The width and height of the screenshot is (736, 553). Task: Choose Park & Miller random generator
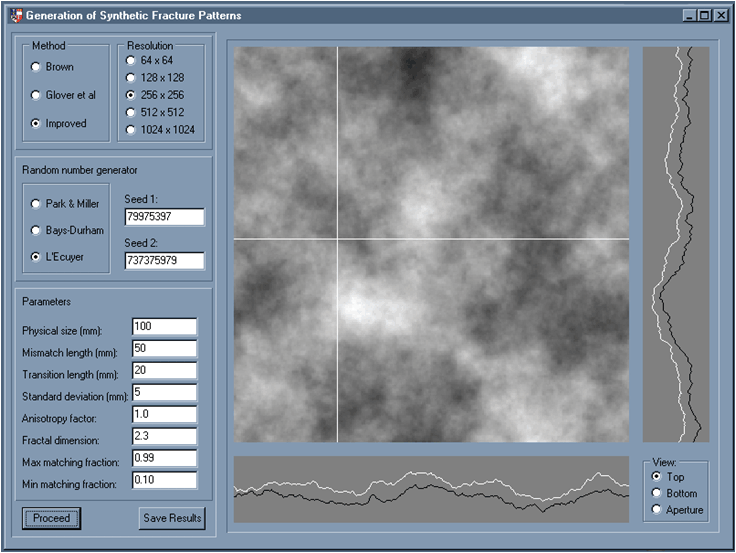click(x=37, y=204)
